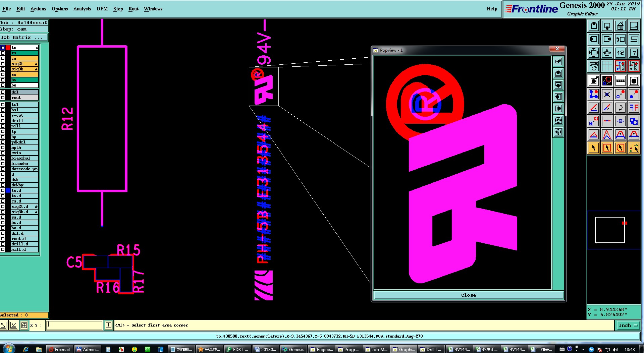Toggle display checkbox for layer cs
Viewport: 644px width, 353px height.
click(3, 58)
